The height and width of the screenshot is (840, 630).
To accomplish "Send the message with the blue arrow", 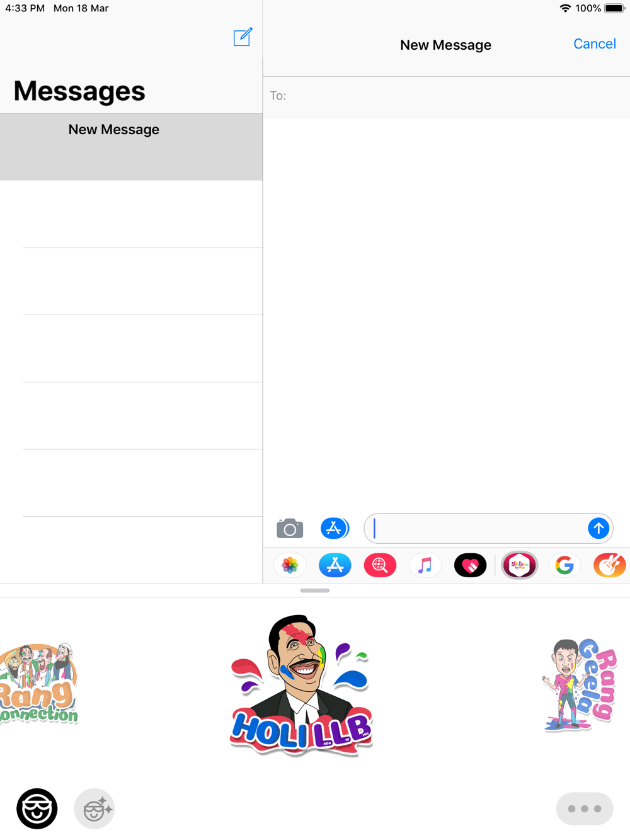I will 598,528.
